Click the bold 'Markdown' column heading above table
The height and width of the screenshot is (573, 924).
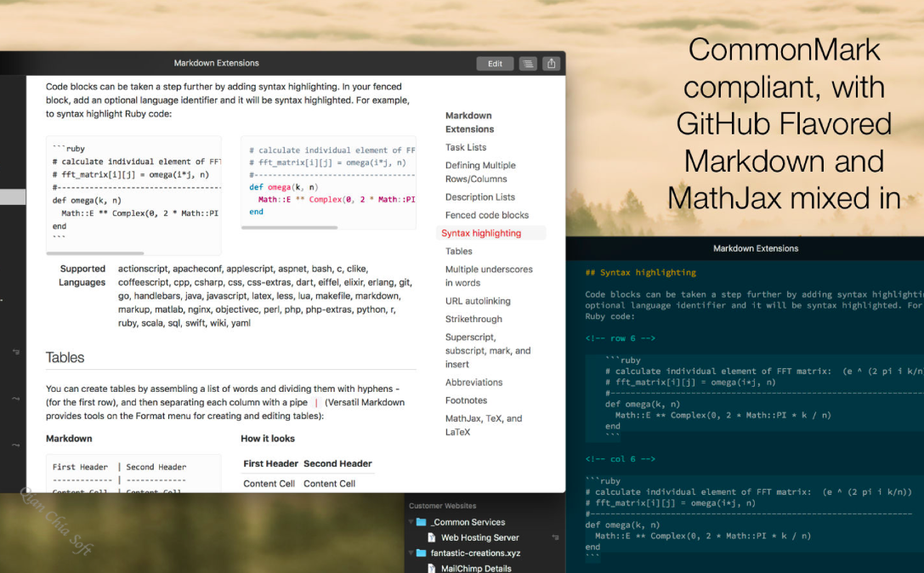[69, 439]
